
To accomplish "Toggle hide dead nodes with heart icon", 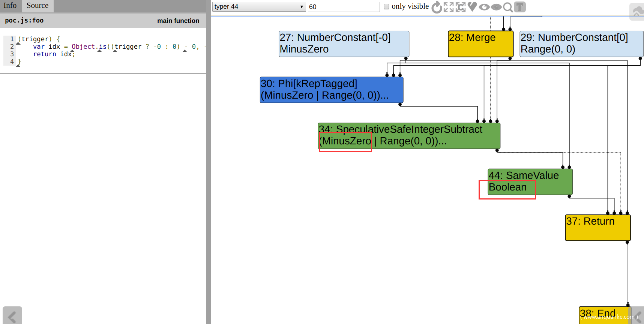I will [x=472, y=7].
